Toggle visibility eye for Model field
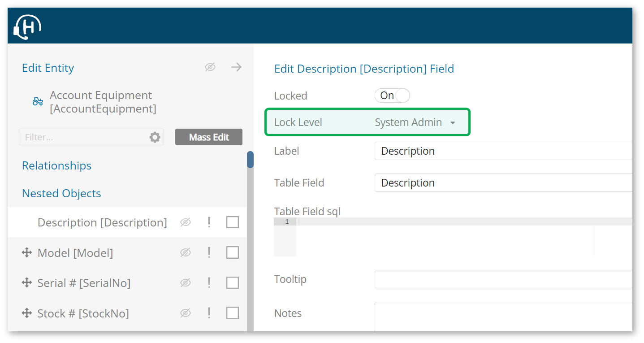Screen dimensions: 644x343 tap(186, 253)
